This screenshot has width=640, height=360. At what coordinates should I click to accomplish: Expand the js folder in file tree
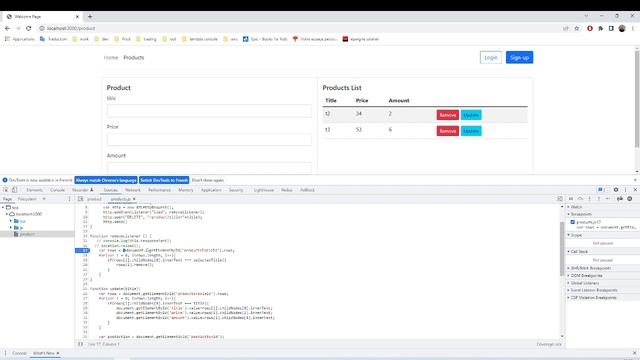[x=11, y=227]
